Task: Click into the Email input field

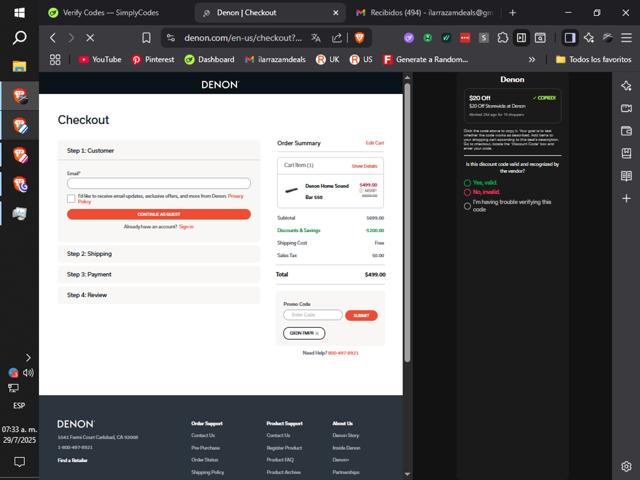Action: [x=159, y=183]
